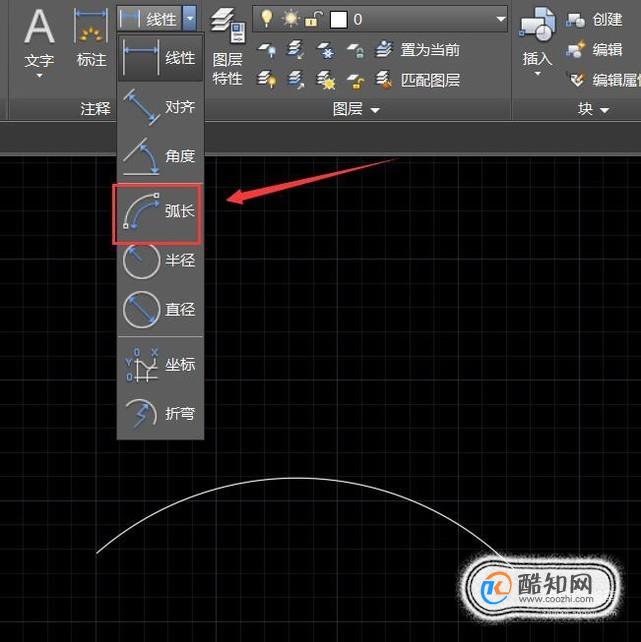The image size is (641, 642).
Task: Select 坐标 (Ordinate) dimension option
Action: [160, 364]
